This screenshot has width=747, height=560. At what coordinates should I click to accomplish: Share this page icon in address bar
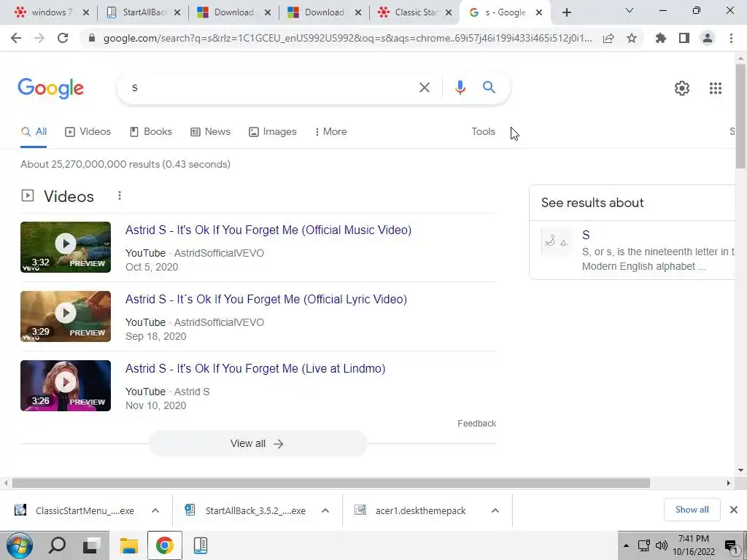click(x=608, y=39)
